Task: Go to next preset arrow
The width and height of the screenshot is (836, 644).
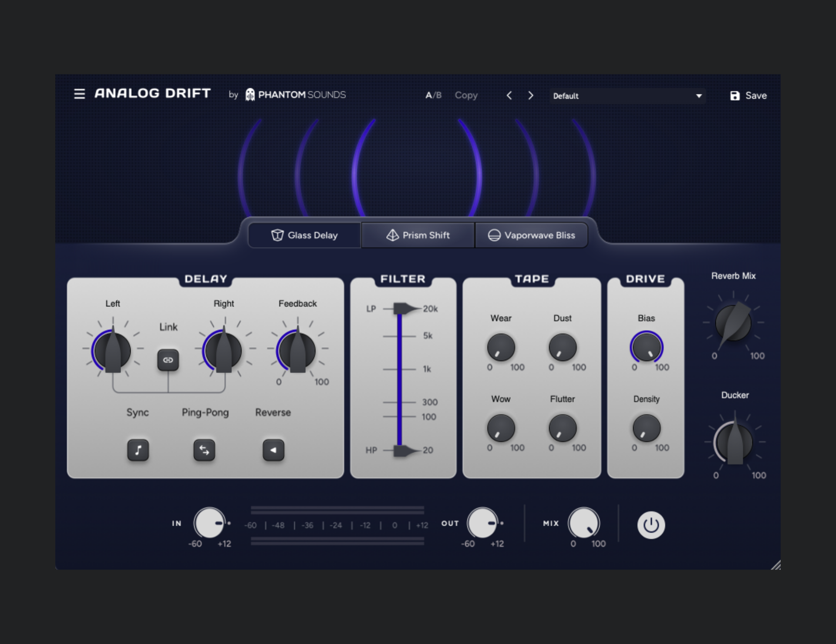Action: [530, 95]
